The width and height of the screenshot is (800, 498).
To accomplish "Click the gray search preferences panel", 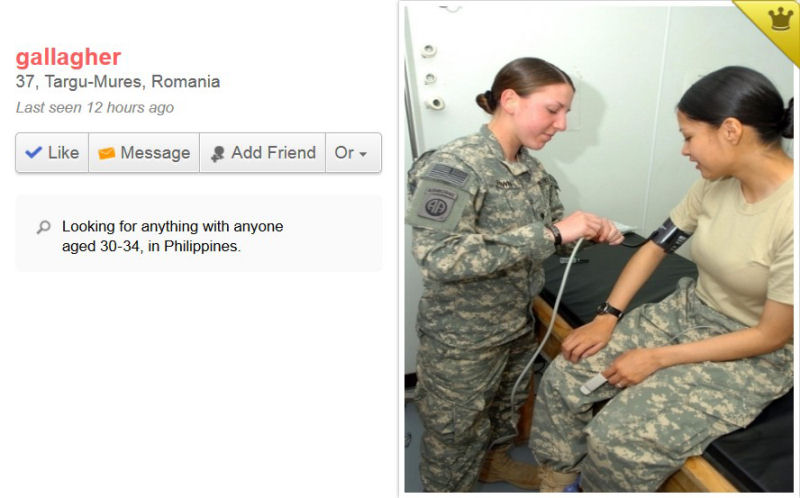I will 198,233.
